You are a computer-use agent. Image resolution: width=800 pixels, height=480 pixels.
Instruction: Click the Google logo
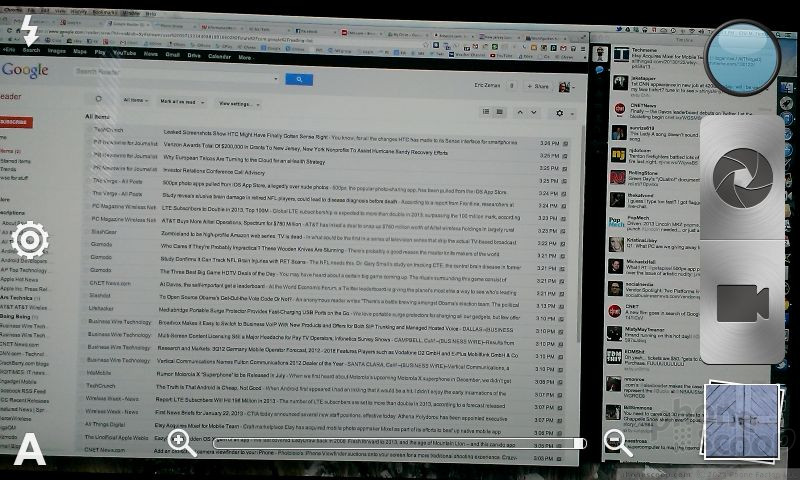pyautogui.click(x=24, y=70)
